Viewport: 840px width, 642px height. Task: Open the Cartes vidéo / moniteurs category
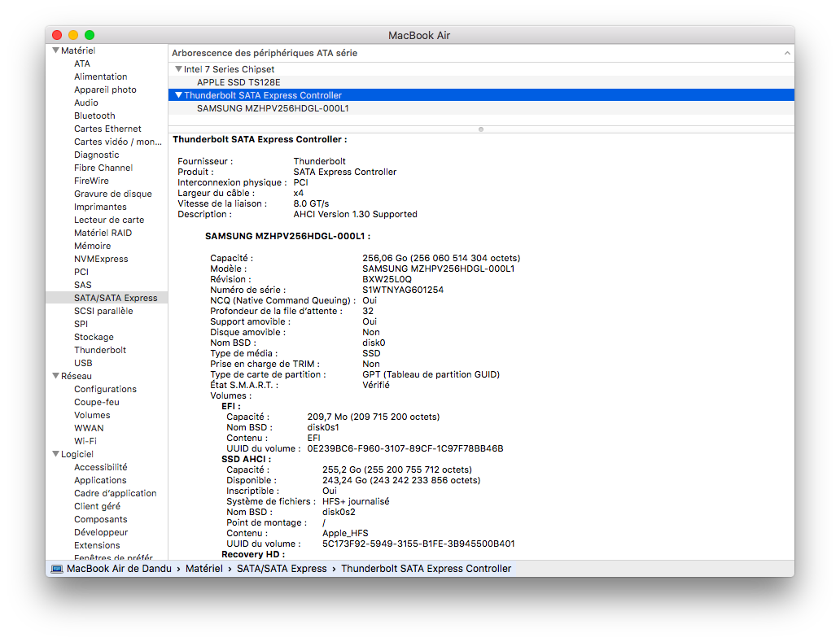[x=118, y=142]
